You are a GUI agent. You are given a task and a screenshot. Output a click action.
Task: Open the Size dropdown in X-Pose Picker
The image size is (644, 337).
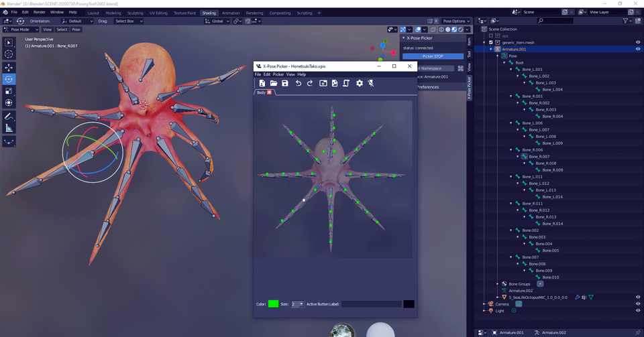point(297,304)
